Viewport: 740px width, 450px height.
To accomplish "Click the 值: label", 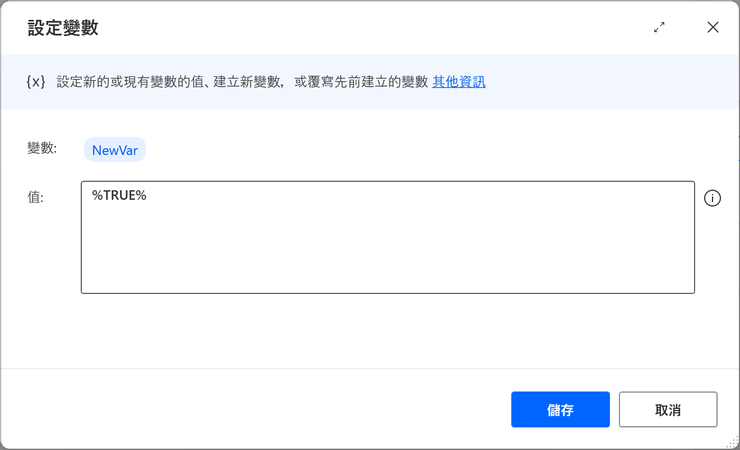I will (x=35, y=197).
